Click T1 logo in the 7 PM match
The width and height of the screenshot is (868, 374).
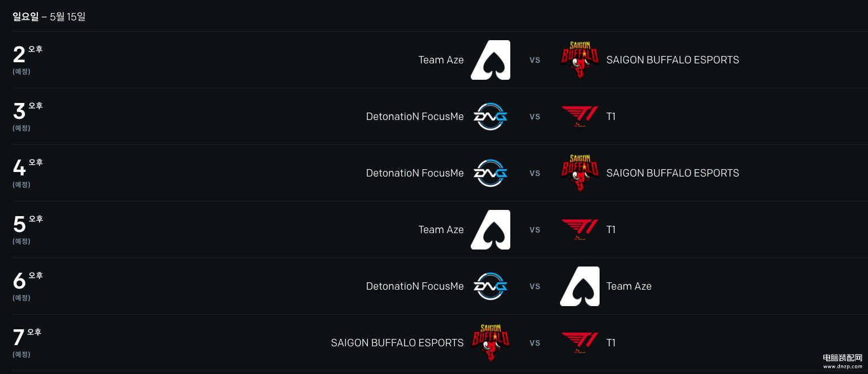point(580,343)
